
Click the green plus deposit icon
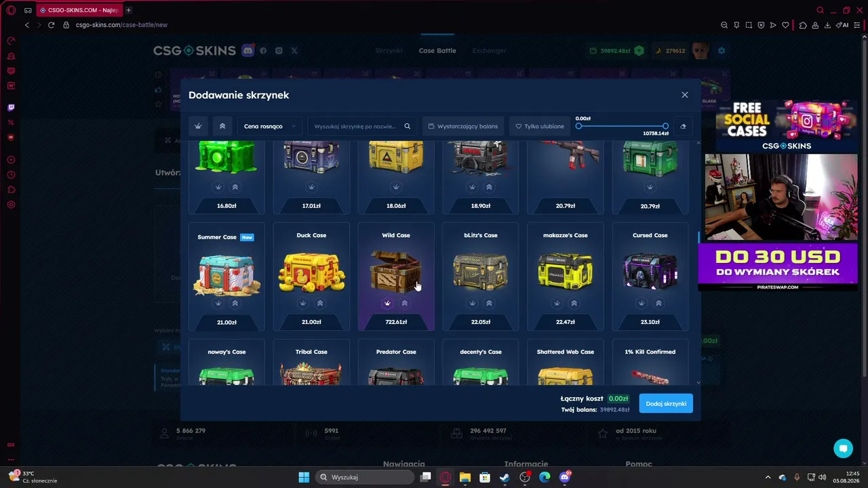click(x=639, y=51)
